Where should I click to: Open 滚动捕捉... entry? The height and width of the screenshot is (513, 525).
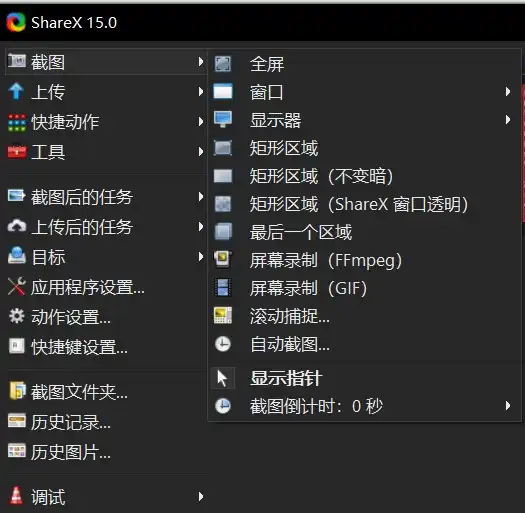[365, 316]
